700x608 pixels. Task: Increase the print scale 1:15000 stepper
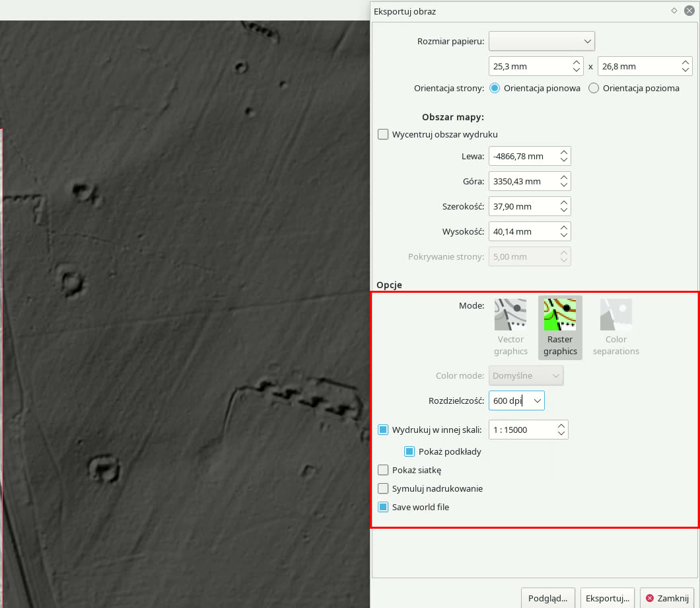[561, 426]
